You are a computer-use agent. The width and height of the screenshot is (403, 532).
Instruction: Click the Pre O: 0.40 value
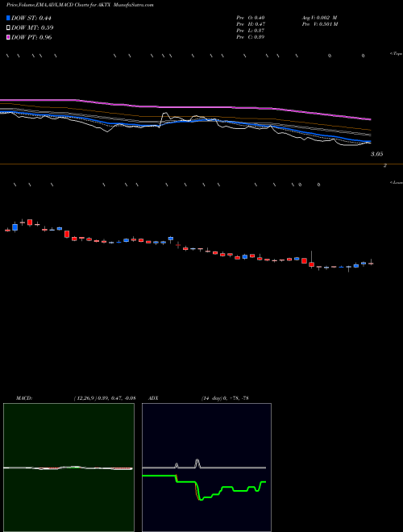[251, 18]
